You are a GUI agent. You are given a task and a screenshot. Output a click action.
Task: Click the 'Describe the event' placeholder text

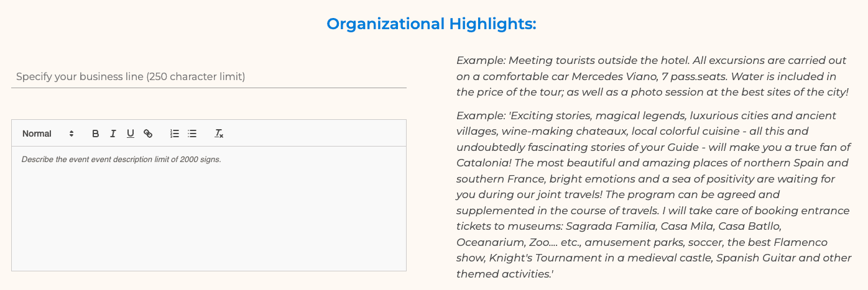click(121, 160)
